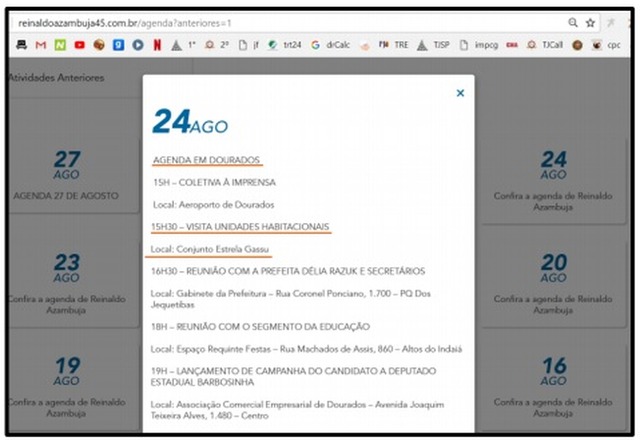Click 16H30 reunião com prefeita Délia Razuk line
The image size is (640, 441).
click(288, 271)
